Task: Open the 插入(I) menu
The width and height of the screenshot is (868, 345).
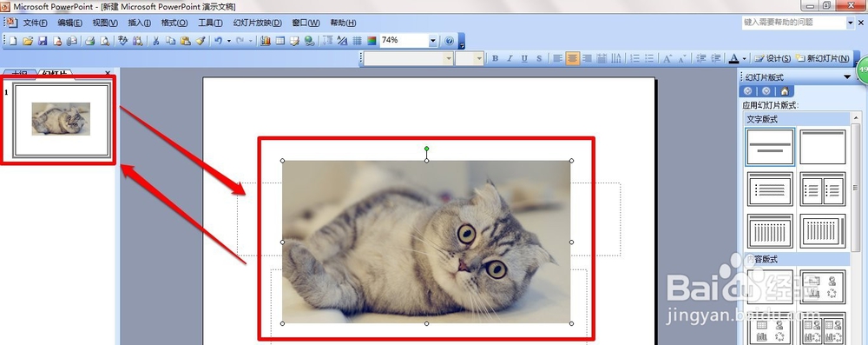Action: point(140,23)
